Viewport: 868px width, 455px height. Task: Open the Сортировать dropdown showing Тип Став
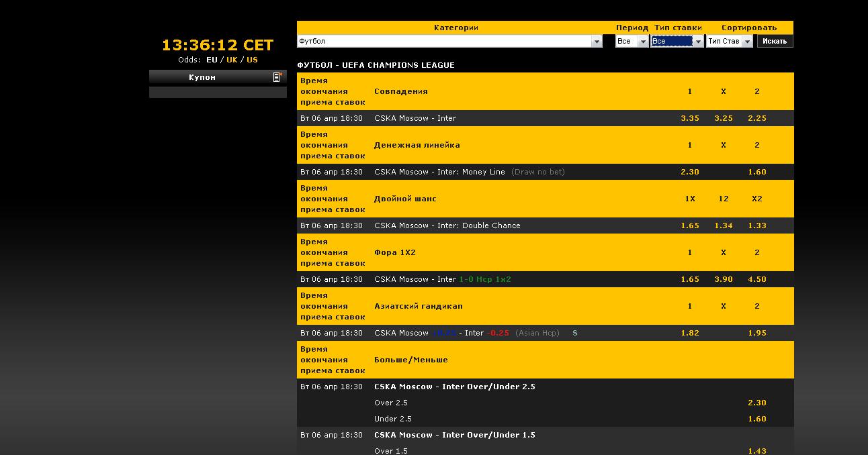[730, 41]
